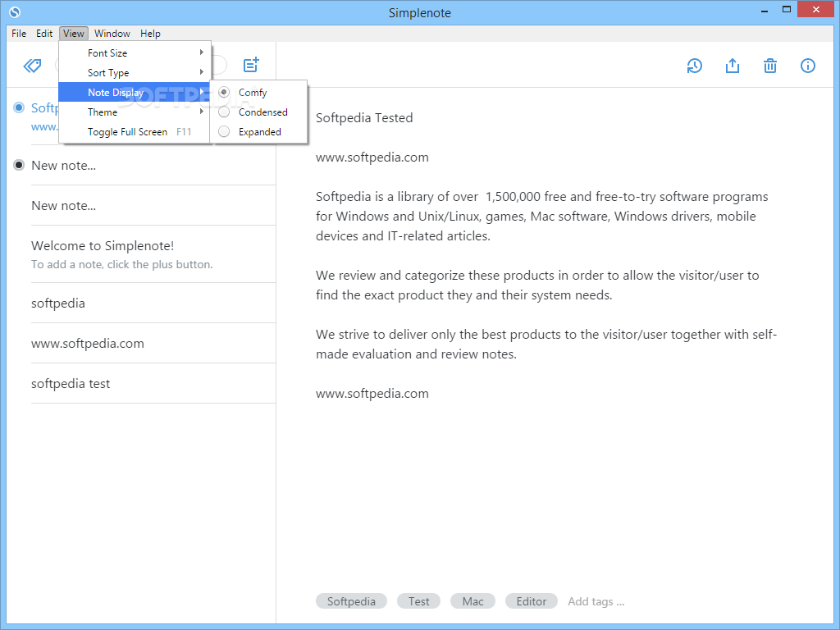Image resolution: width=840 pixels, height=630 pixels.
Task: Show note info icon
Action: pos(808,66)
